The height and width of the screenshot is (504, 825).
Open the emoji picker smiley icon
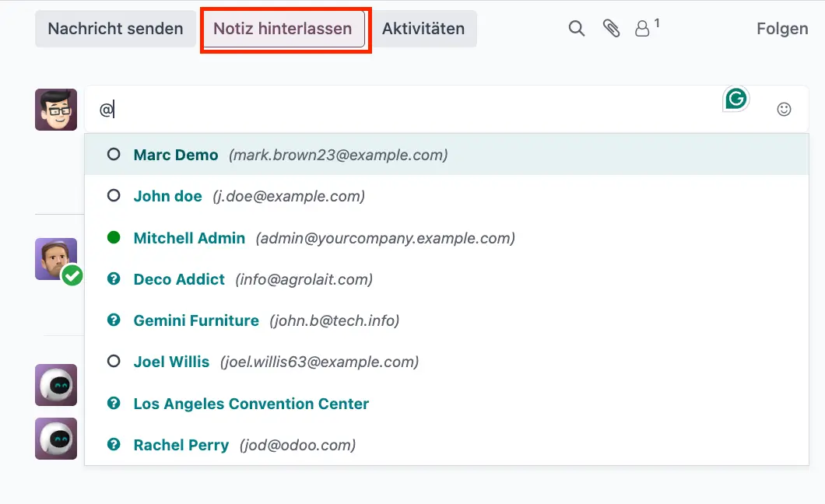coord(784,110)
